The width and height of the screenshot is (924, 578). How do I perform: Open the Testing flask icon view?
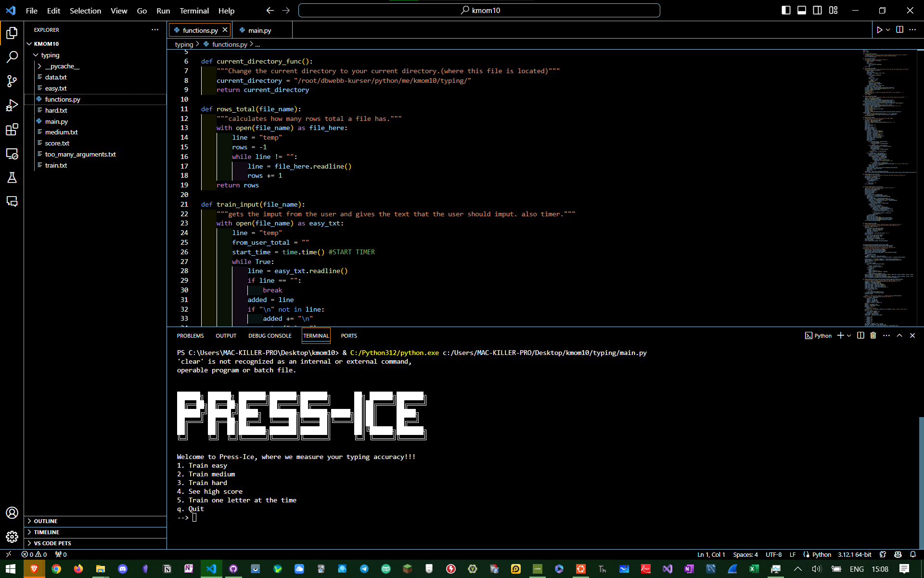pos(12,177)
